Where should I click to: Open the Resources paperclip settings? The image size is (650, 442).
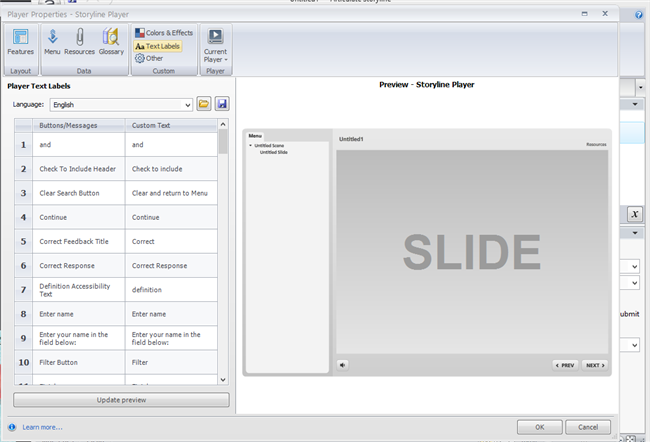tap(80, 42)
